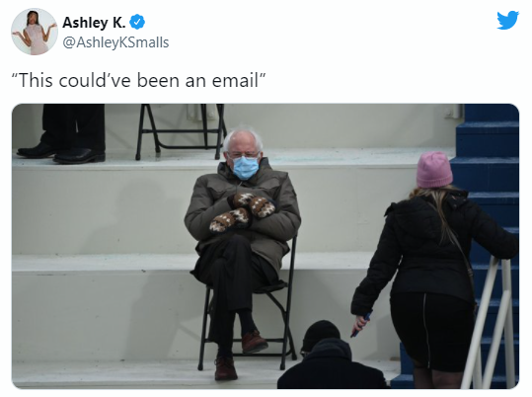This screenshot has width=532, height=397.
Task: Click the black boots on the upper step
Action: [62, 153]
